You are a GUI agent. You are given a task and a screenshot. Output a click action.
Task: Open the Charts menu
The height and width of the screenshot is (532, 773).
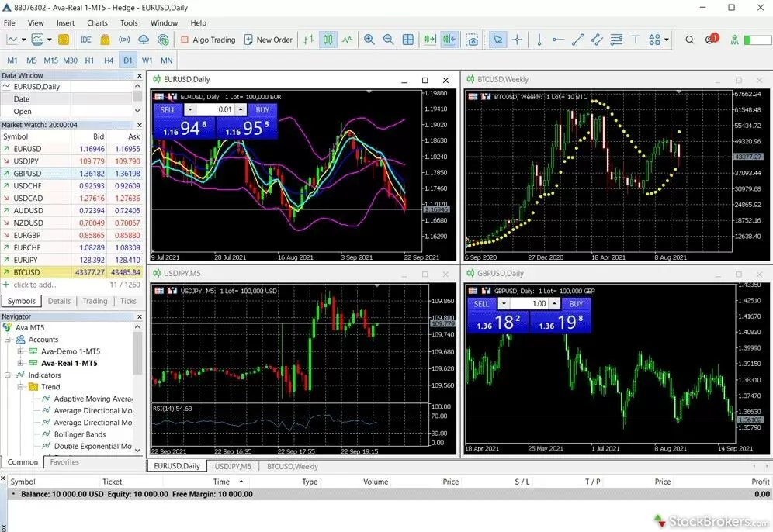[99, 23]
